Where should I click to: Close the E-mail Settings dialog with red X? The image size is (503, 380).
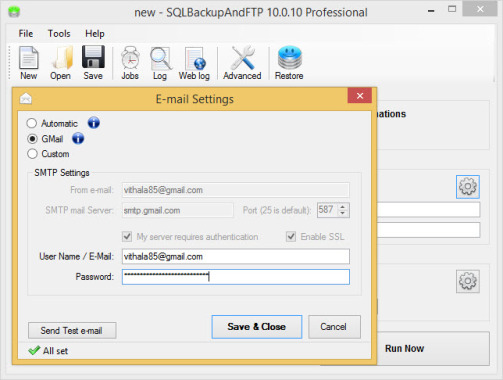tap(360, 96)
